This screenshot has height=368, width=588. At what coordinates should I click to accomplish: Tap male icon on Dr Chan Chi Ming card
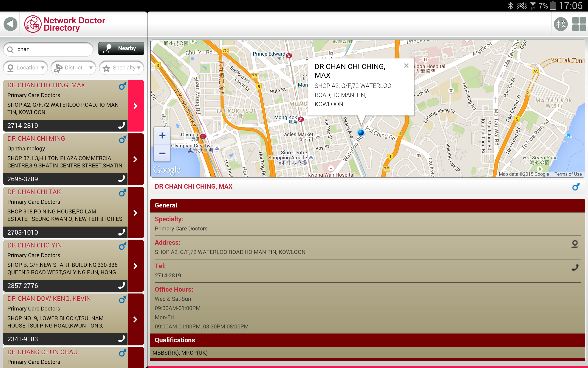click(122, 139)
